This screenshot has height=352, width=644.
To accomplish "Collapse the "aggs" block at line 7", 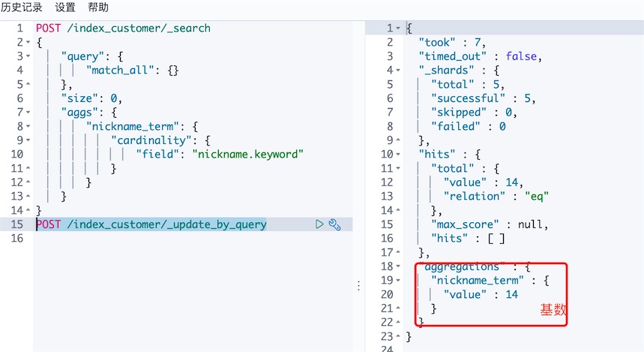I will [28, 113].
